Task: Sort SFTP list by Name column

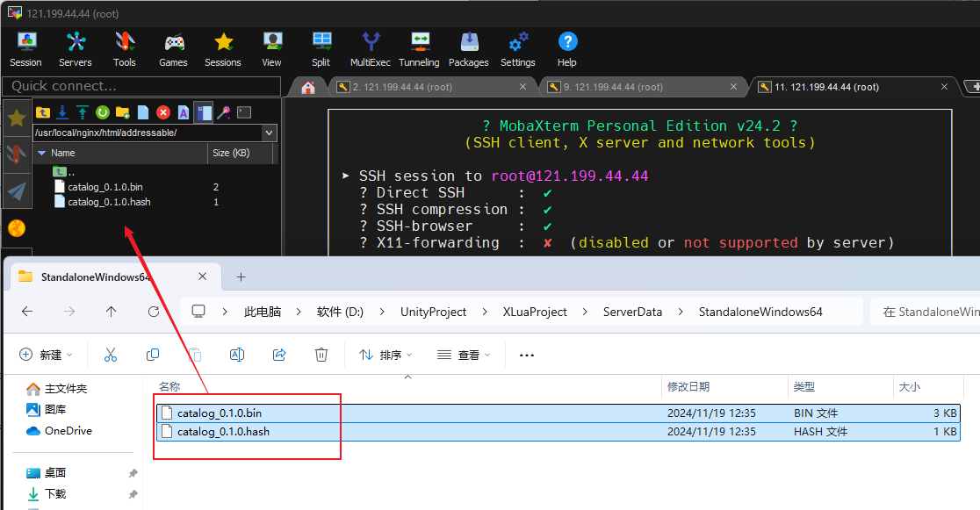Action: 120,153
